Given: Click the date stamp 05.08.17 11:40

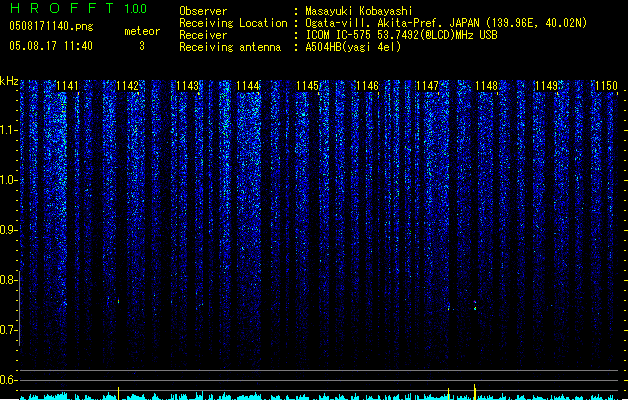Looking at the screenshot, I should coord(51,46).
